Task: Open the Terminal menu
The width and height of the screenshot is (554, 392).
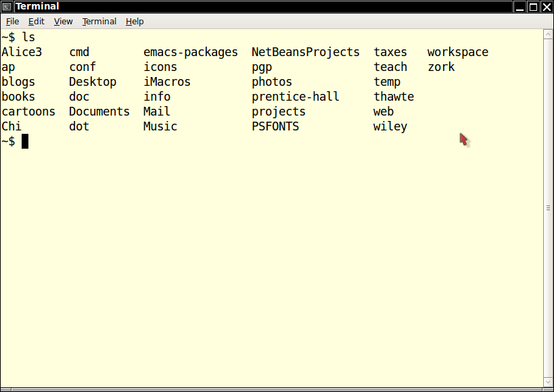Action: (x=99, y=22)
